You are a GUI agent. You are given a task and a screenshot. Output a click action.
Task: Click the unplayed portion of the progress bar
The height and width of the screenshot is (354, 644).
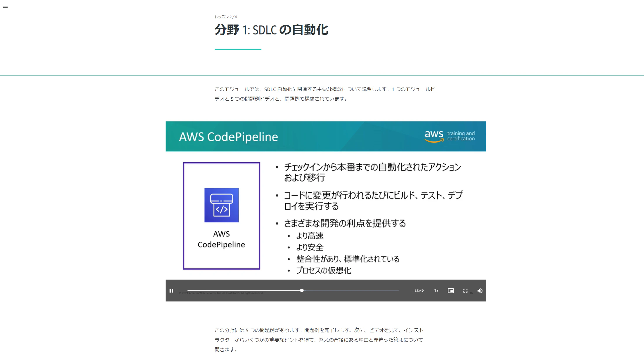[x=350, y=291]
